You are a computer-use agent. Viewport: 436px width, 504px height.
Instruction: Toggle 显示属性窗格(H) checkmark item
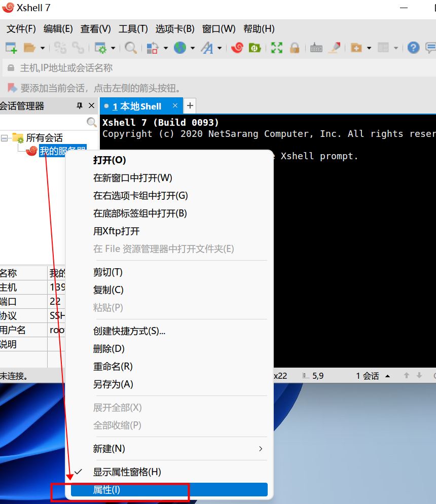tap(169, 472)
